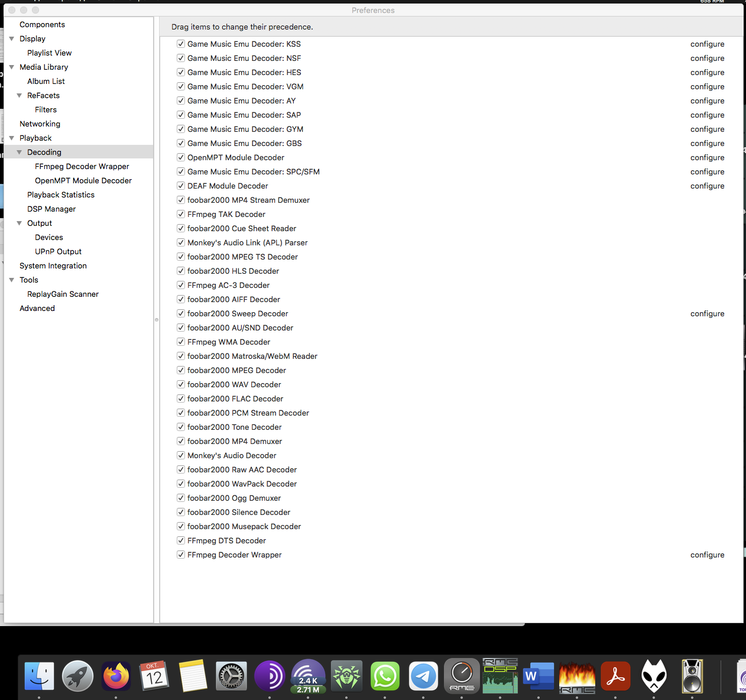The height and width of the screenshot is (700, 746).
Task: Toggle foobar2000 FLAC Decoder checkbox
Action: click(x=181, y=398)
